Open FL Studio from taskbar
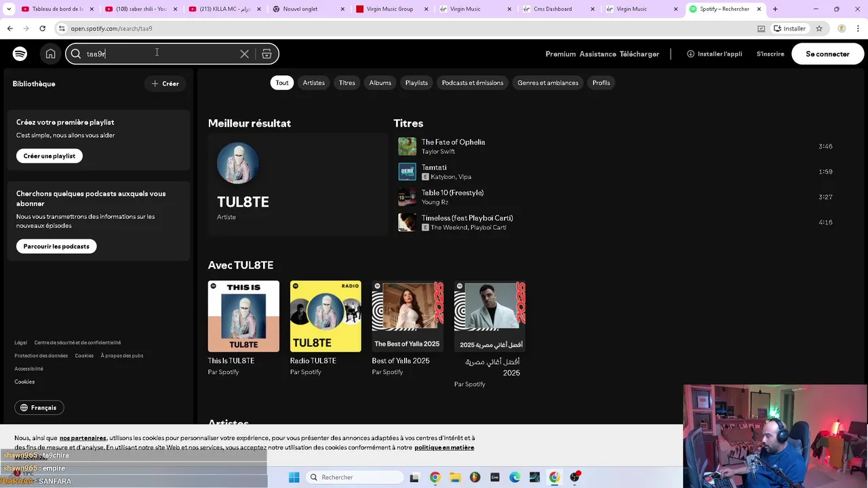The width and height of the screenshot is (868, 488). pyautogui.click(x=475, y=477)
